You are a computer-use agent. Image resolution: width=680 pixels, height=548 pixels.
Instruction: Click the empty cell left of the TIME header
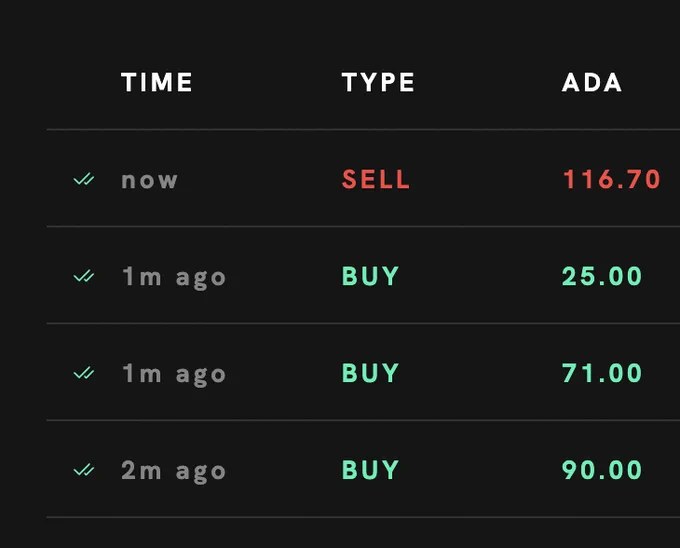point(84,82)
